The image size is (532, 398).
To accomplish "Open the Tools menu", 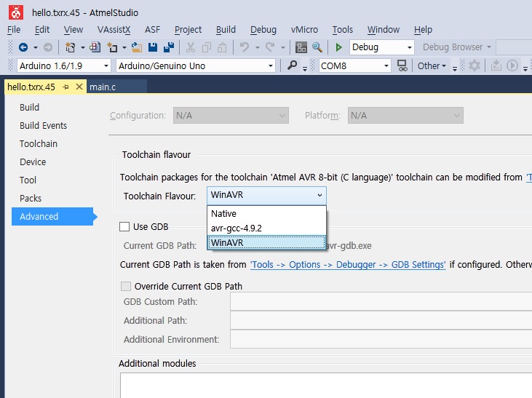I will pos(343,30).
